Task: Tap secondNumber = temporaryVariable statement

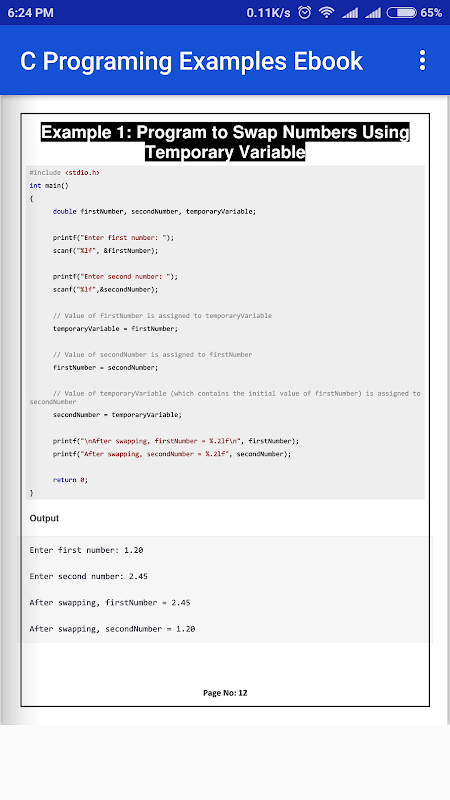Action: click(117, 415)
